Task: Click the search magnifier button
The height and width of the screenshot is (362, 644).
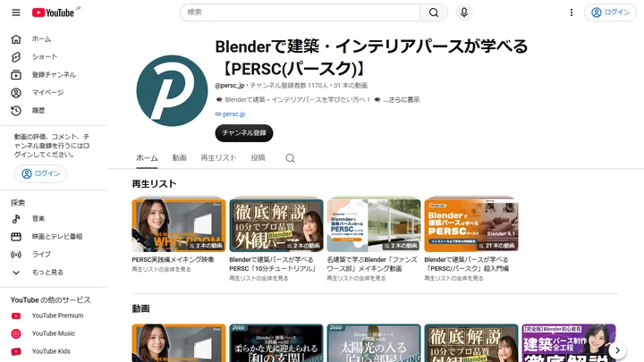Action: [x=434, y=13]
